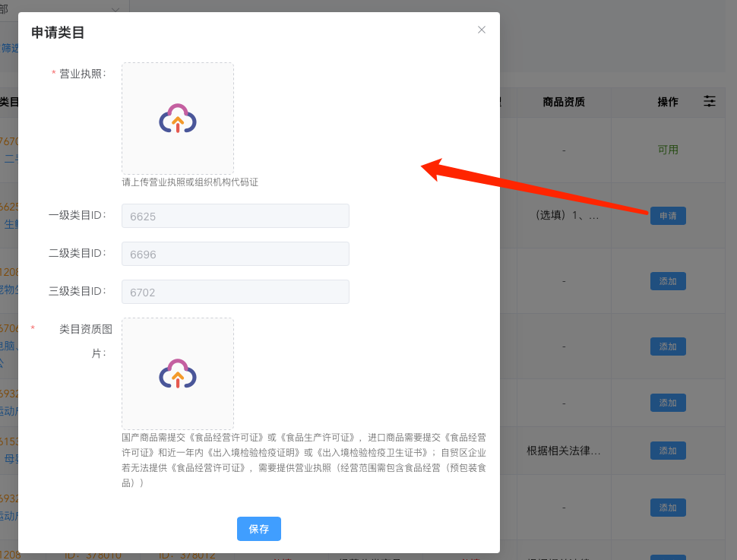Click the first 添加 button below 申请
The height and width of the screenshot is (560, 737).
pos(668,281)
